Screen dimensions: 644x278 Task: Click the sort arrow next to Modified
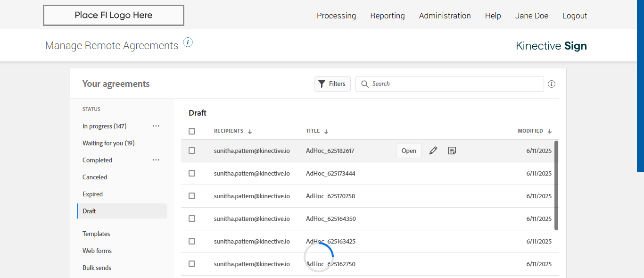click(x=550, y=131)
